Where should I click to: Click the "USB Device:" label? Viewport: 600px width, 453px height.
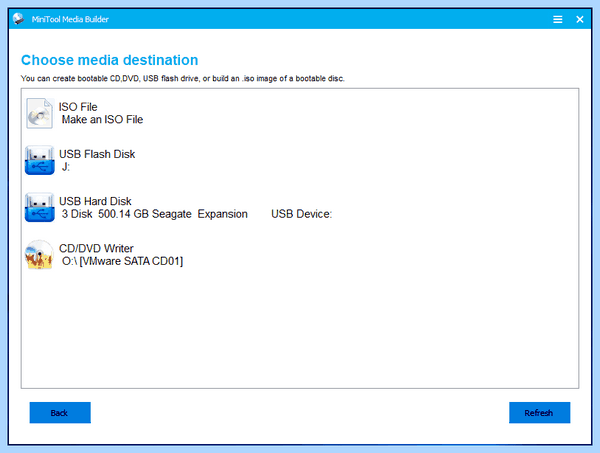302,214
